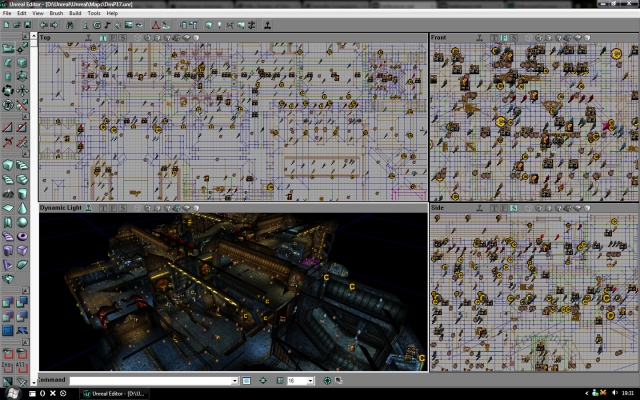
Task: Collapse the camera tools group arrow
Action: 26,37
